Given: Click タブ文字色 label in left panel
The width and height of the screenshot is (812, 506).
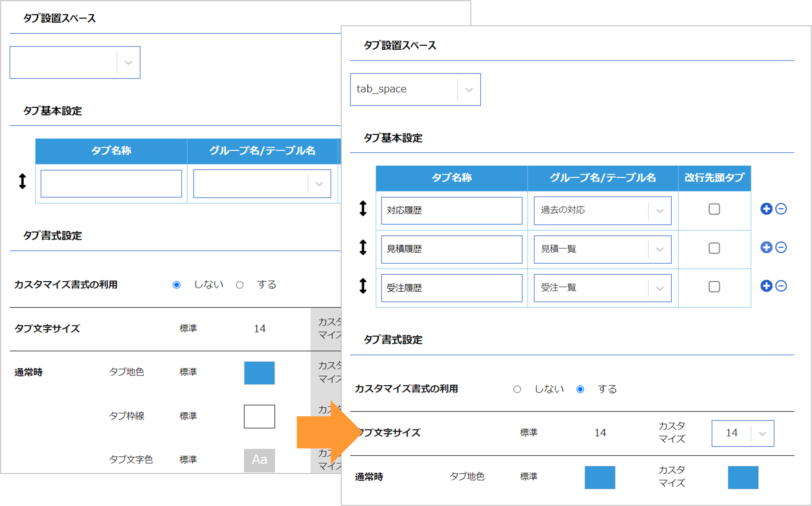Looking at the screenshot, I should (x=131, y=460).
